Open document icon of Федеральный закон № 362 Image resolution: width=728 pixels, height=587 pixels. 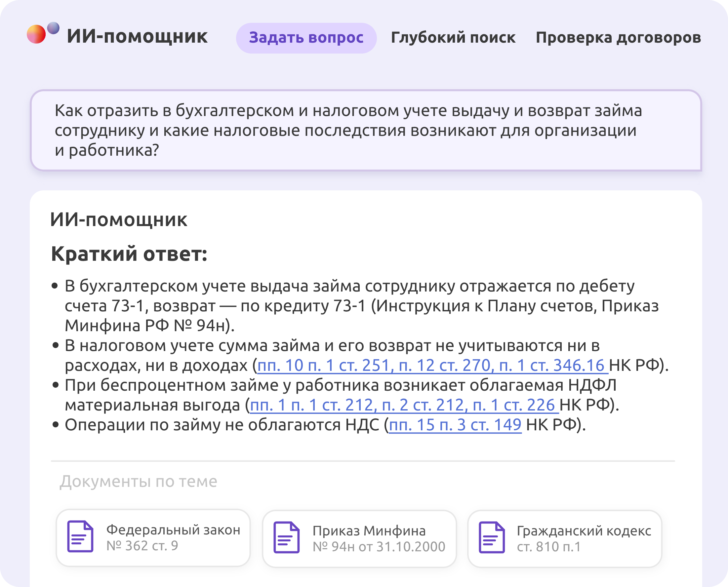click(80, 537)
